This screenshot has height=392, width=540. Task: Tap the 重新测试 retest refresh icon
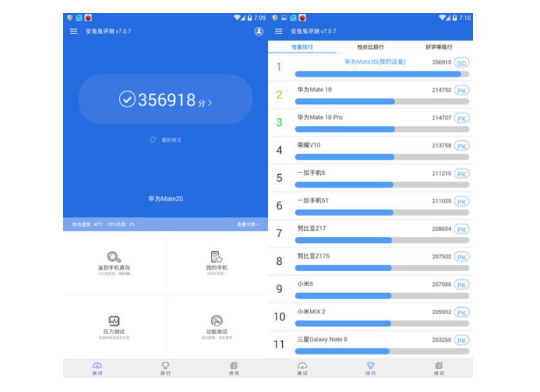(x=153, y=139)
